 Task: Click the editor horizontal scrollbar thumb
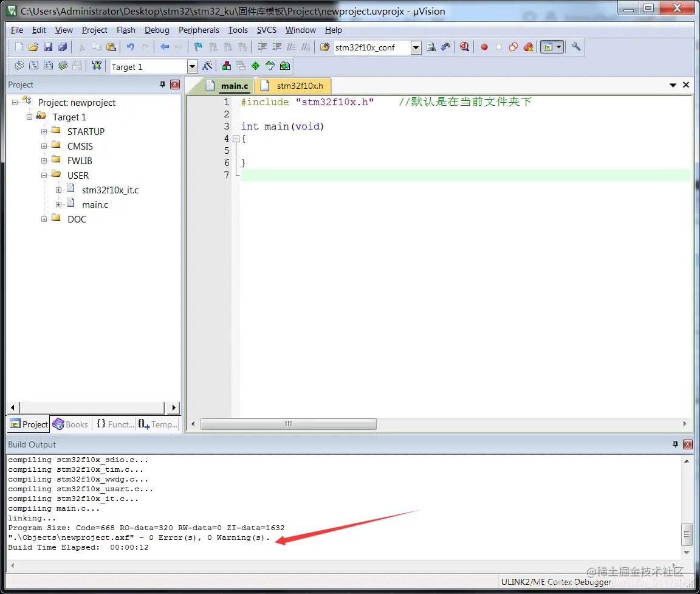point(289,424)
